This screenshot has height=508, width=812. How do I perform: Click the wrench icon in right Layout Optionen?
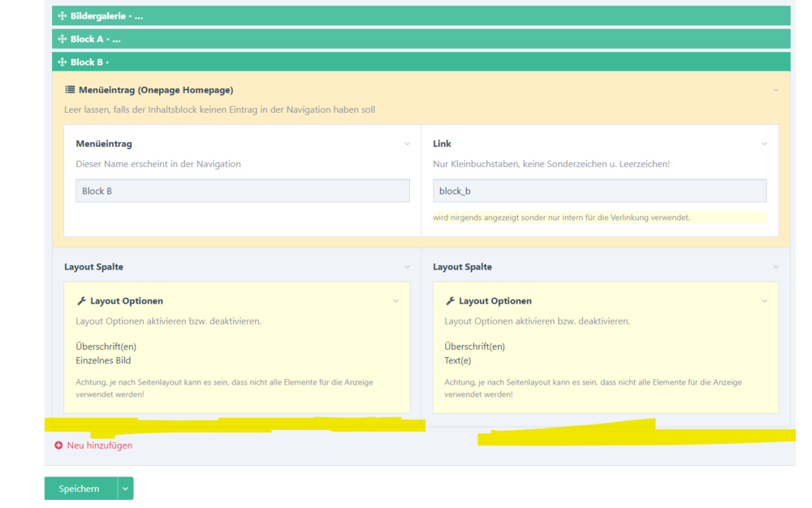450,301
